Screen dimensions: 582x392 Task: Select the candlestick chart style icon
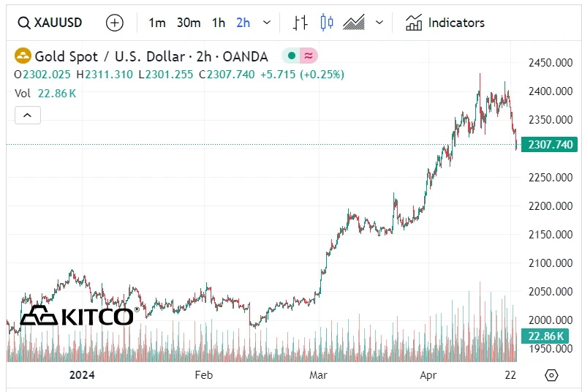click(327, 23)
